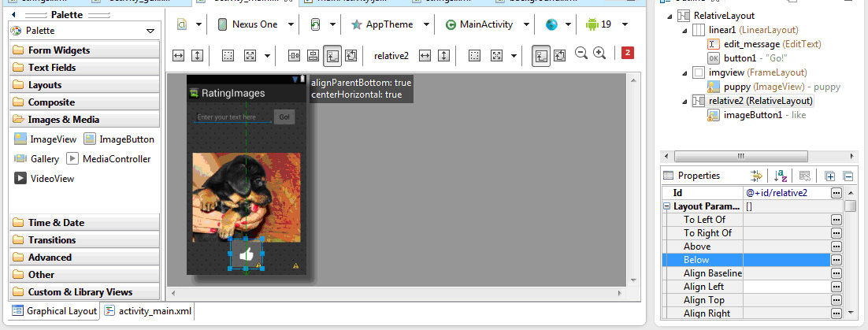Click the dotted margins icon right of relative2

(474, 55)
